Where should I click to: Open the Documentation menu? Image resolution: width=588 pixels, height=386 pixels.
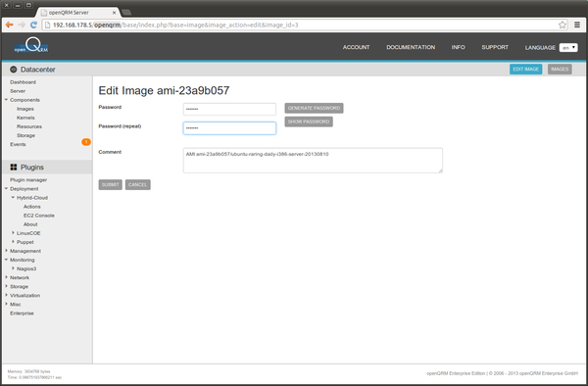(411, 47)
